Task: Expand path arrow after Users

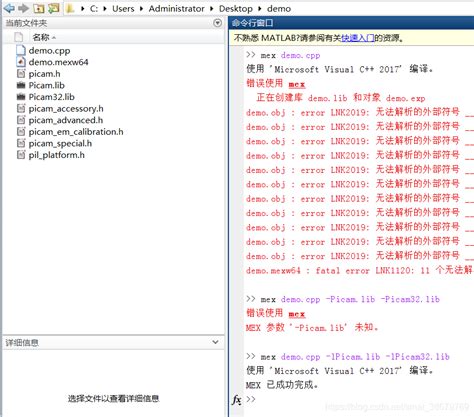Action: (141, 9)
